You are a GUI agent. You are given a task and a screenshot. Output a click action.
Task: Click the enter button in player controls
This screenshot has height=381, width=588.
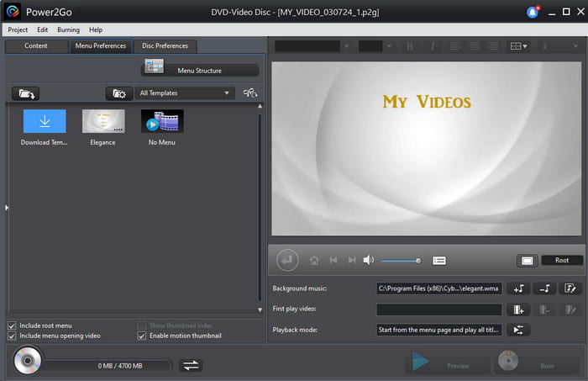(287, 260)
